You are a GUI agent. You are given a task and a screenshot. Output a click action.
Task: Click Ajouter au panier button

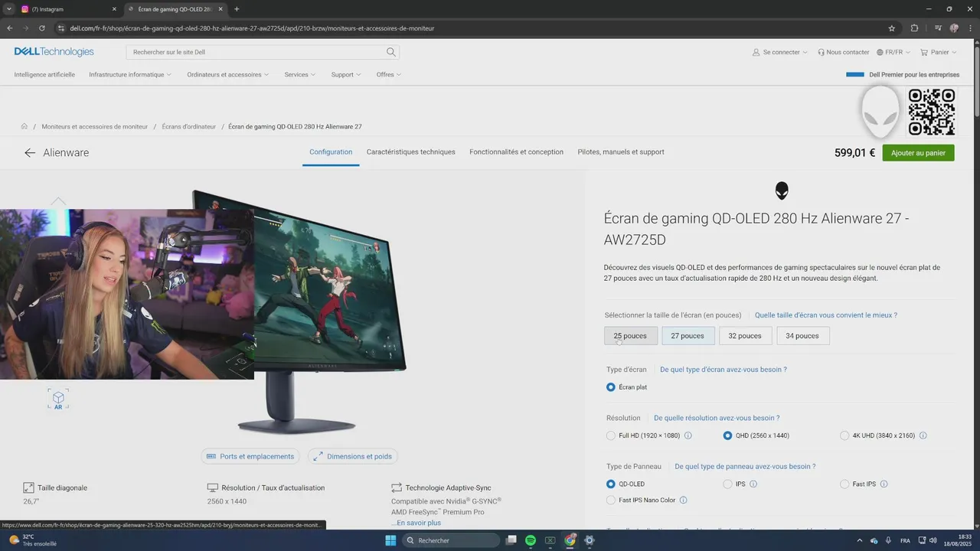pos(918,153)
